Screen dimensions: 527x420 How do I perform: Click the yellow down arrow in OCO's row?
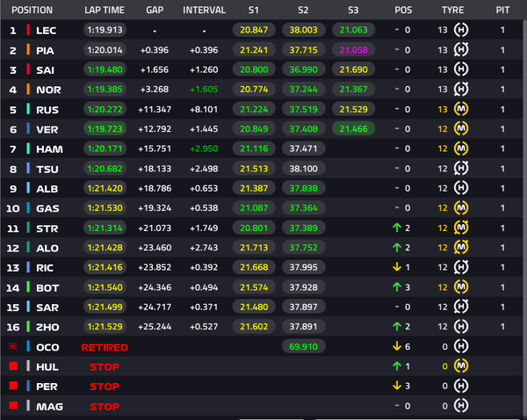tap(397, 346)
